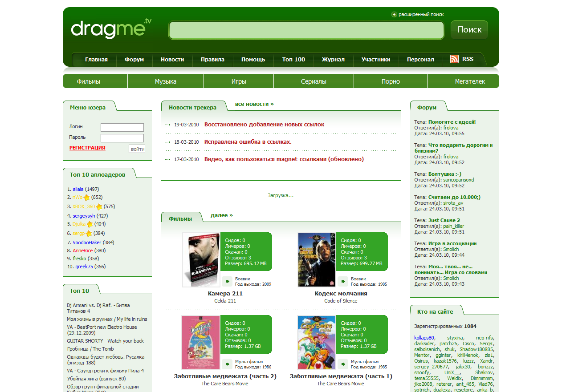Open title link Кодекс молчания

click(341, 294)
